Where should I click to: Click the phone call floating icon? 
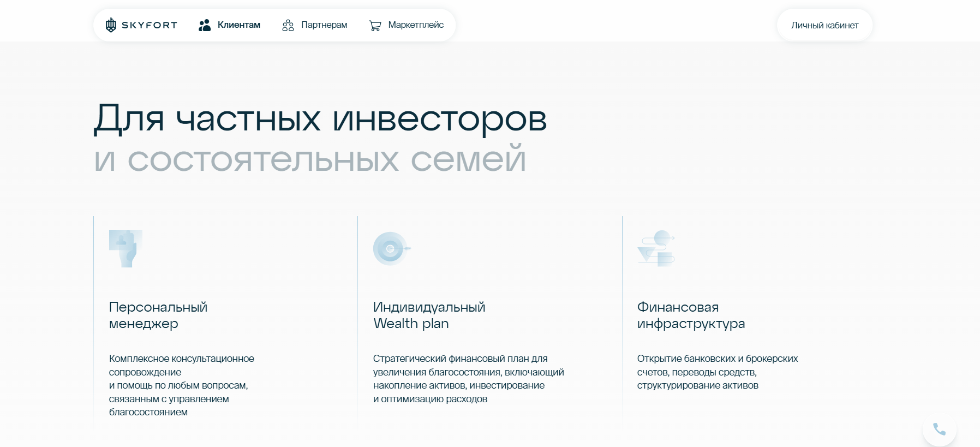(939, 430)
